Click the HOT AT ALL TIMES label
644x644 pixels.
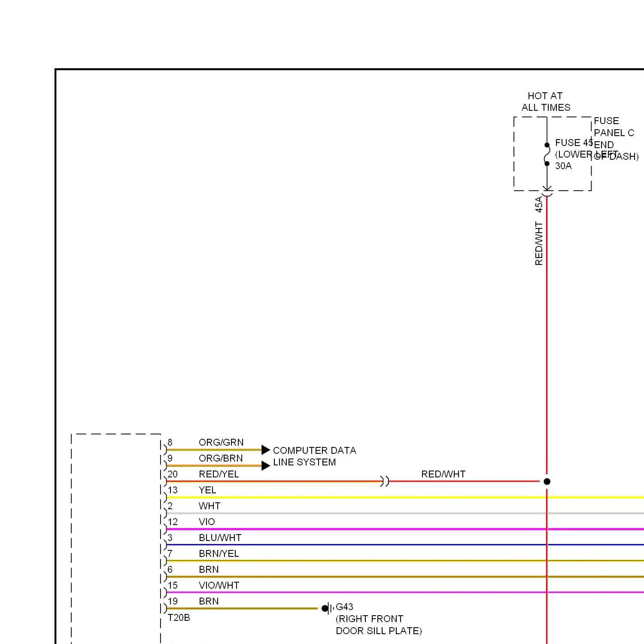[546, 102]
